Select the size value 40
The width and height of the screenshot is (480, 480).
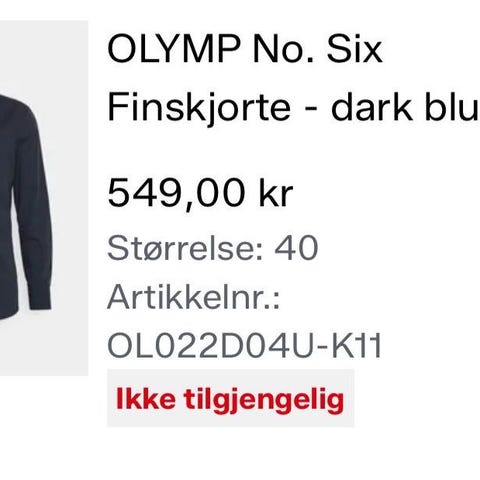[296, 248]
